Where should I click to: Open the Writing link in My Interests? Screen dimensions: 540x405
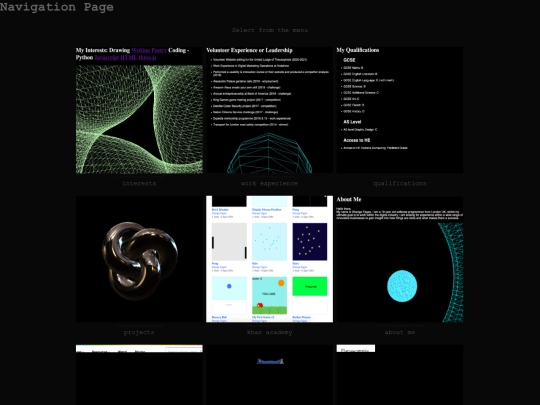[x=141, y=50]
